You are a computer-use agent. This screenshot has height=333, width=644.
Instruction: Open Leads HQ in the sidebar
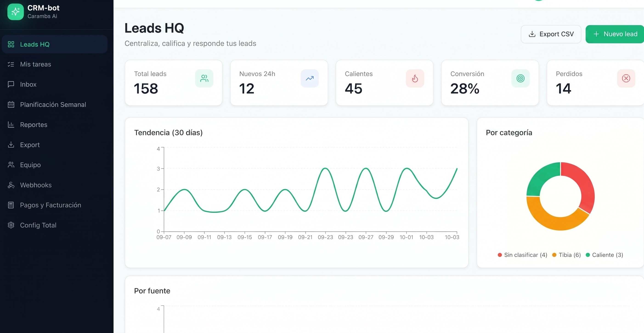(54, 44)
